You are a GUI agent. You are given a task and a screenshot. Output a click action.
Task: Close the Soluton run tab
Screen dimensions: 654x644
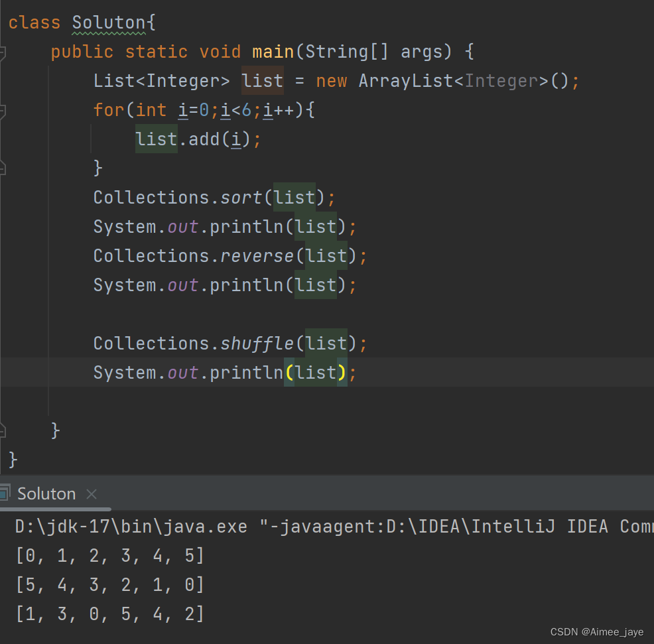[x=92, y=494]
